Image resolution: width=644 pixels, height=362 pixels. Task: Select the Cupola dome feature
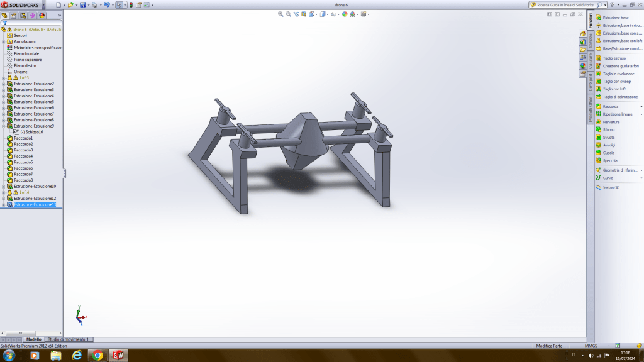(x=609, y=153)
